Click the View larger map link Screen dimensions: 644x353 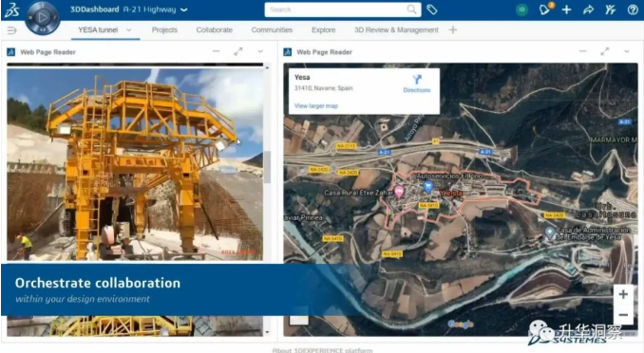pos(316,106)
